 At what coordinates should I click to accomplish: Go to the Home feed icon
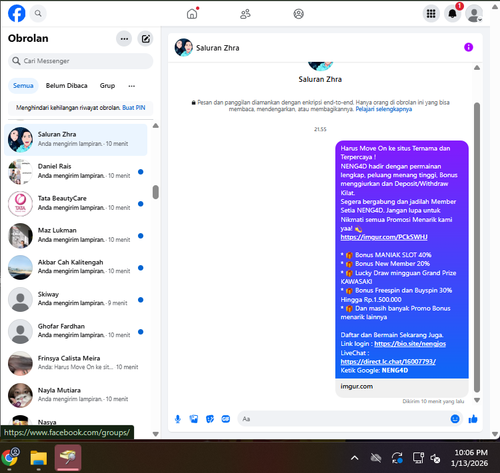(192, 14)
